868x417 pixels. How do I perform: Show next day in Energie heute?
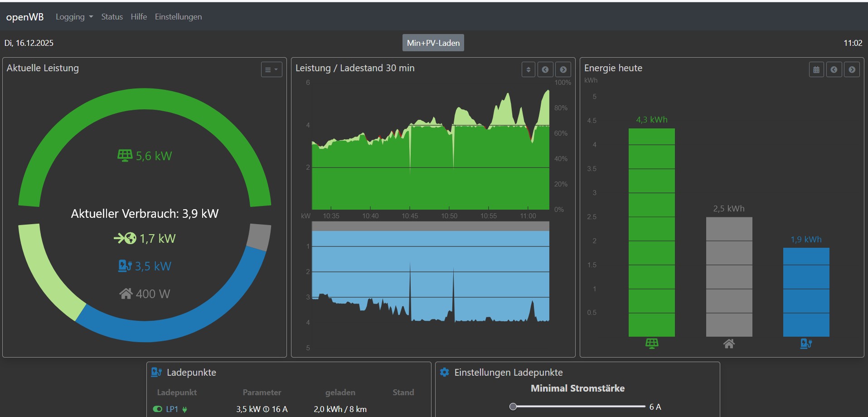tap(852, 69)
